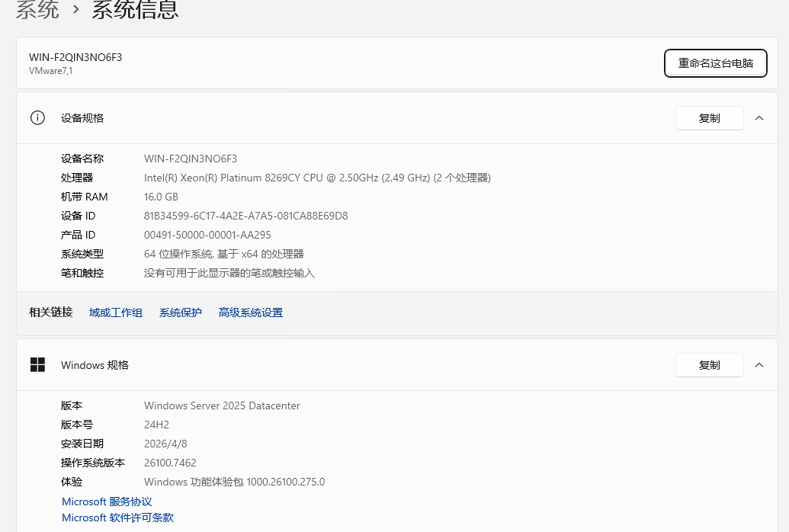Click the 笔和触控 value 没有可用于此显示器的笔或触控输入
The image size is (789, 532).
point(229,274)
